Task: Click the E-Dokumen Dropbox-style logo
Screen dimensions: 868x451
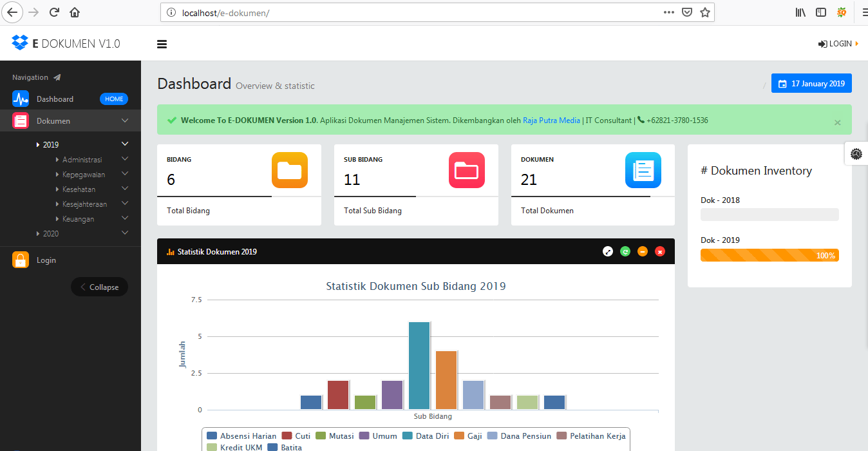Action: [20, 43]
